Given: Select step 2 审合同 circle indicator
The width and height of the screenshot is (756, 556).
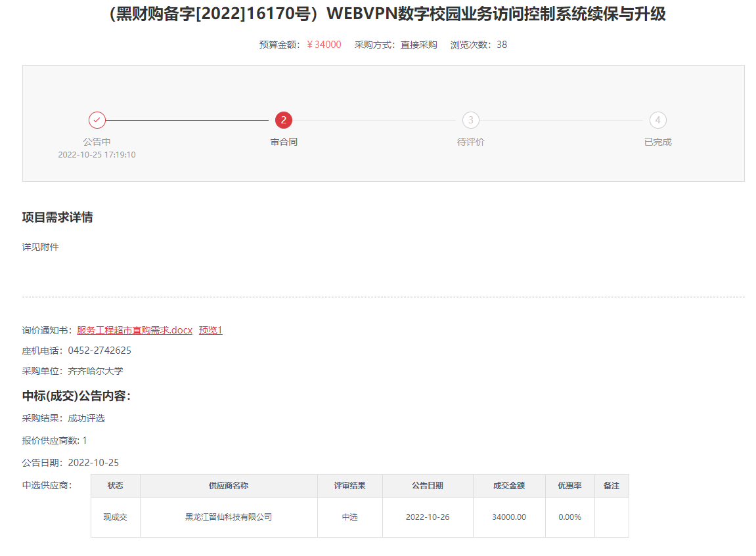Looking at the screenshot, I should (283, 120).
